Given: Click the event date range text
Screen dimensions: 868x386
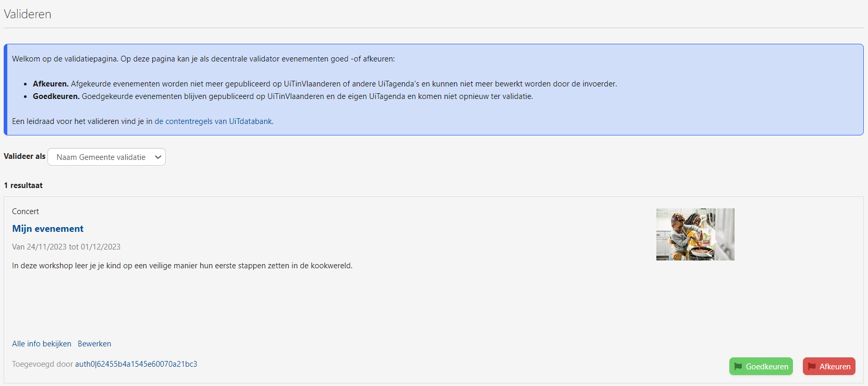Looking at the screenshot, I should (66, 247).
